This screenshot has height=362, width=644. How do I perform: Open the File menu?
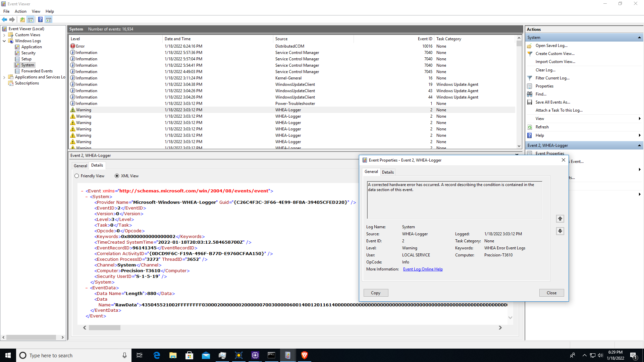coord(6,11)
